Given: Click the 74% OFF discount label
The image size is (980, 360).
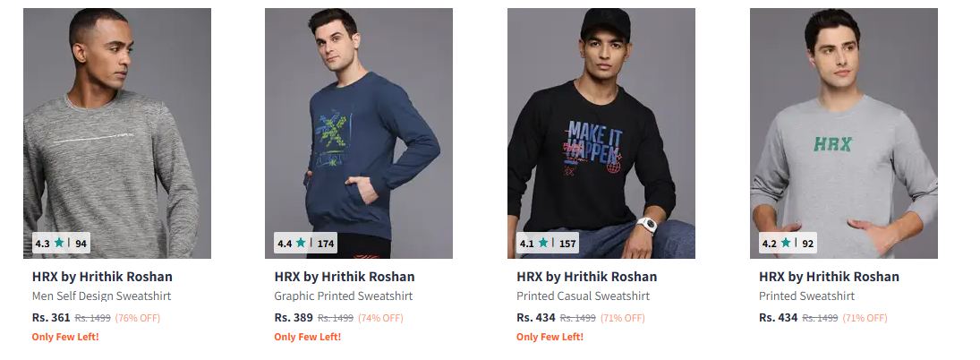Looking at the screenshot, I should (379, 318).
